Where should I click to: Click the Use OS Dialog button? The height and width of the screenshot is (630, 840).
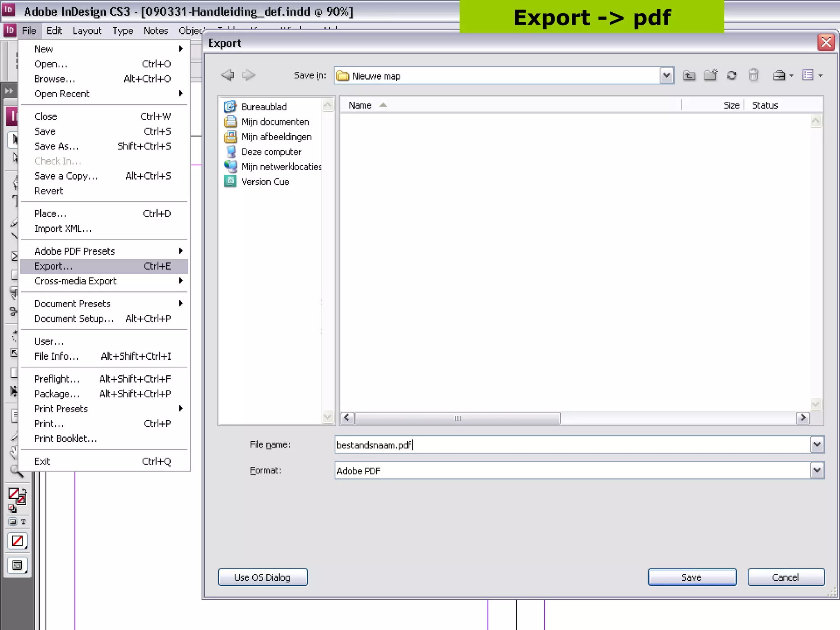263,577
